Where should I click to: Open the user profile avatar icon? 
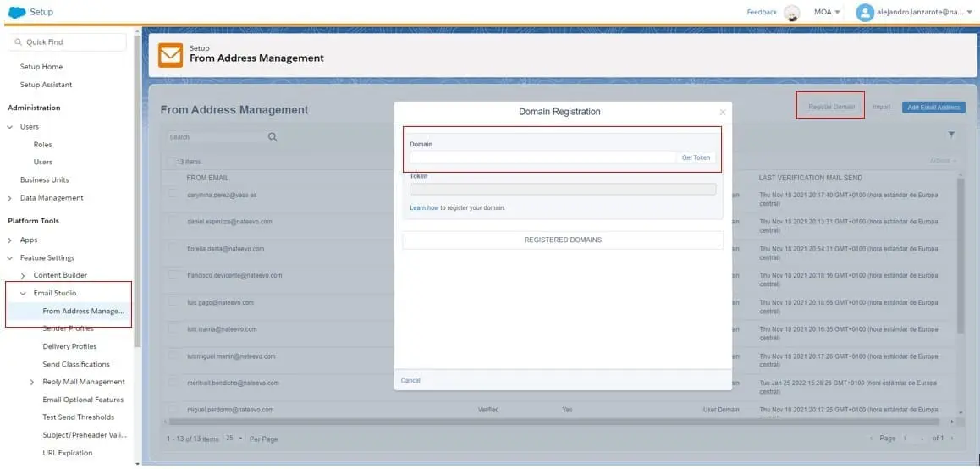[864, 12]
